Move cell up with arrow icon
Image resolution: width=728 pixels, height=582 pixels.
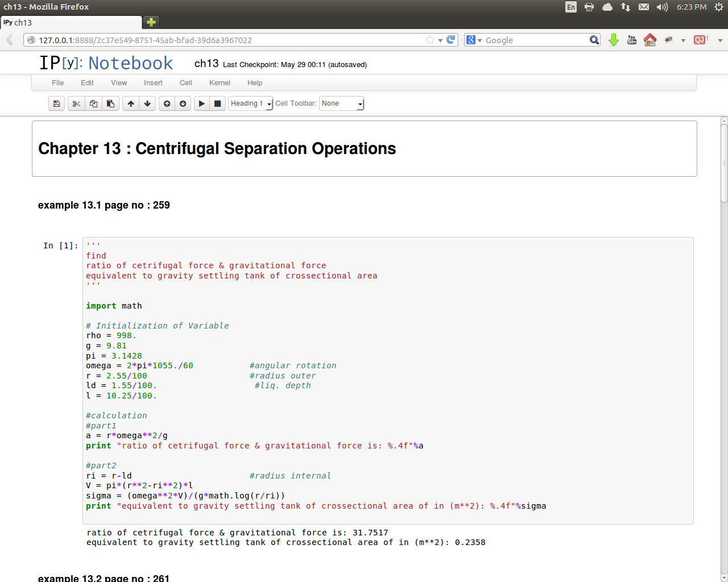pos(131,103)
